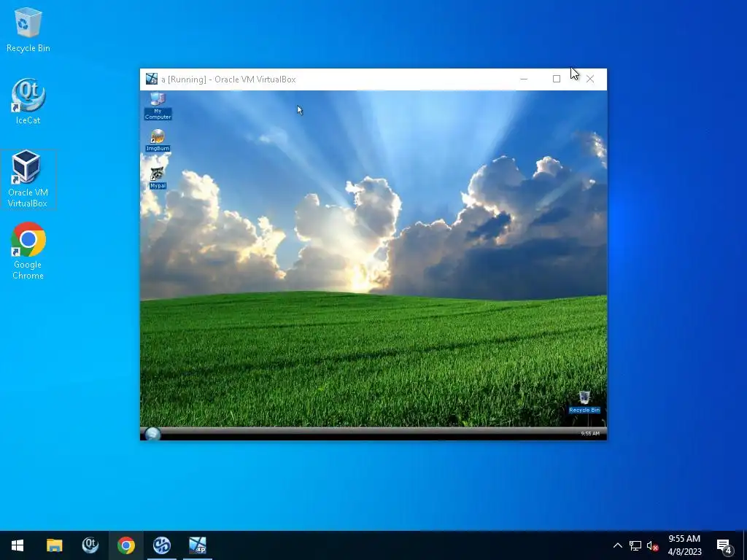The image size is (747, 560).
Task: Open Google Chrome desktop shortcut
Action: point(28,252)
